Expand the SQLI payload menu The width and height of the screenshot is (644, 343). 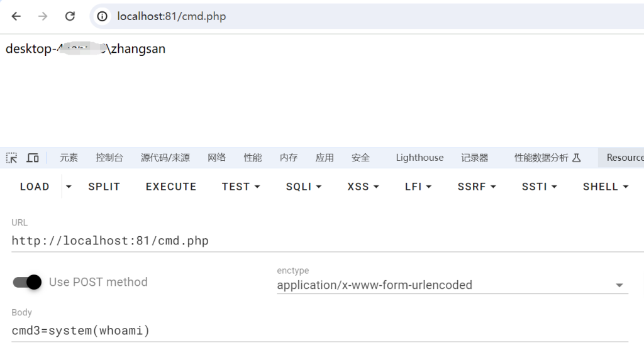[x=304, y=187]
